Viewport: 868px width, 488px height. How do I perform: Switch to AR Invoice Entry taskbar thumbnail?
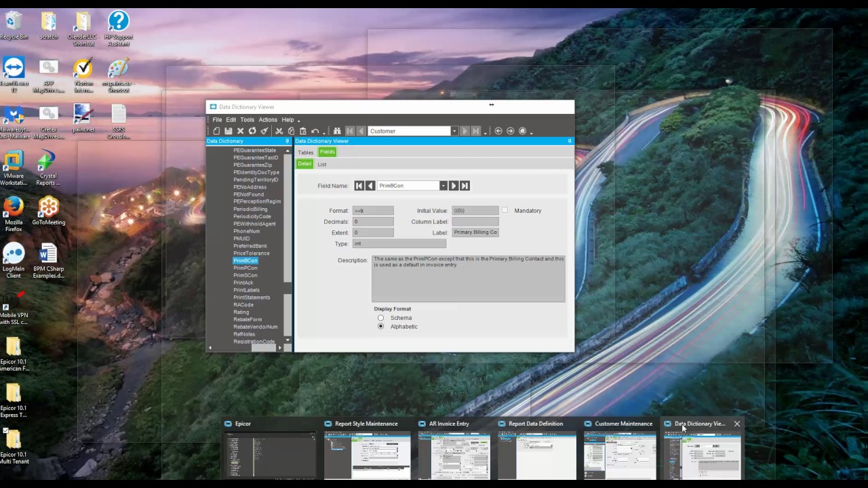coord(453,447)
